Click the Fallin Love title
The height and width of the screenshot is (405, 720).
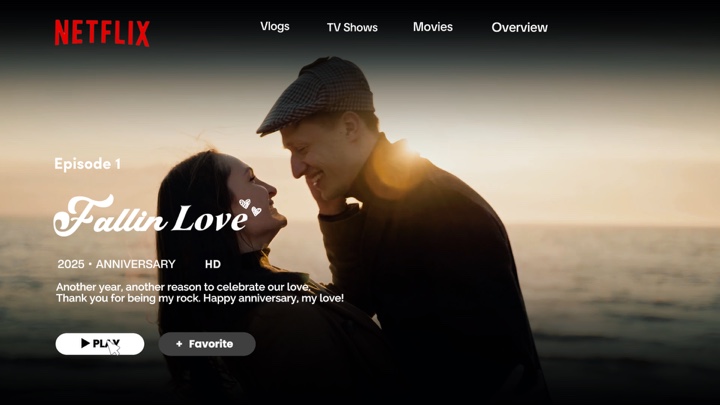click(150, 217)
